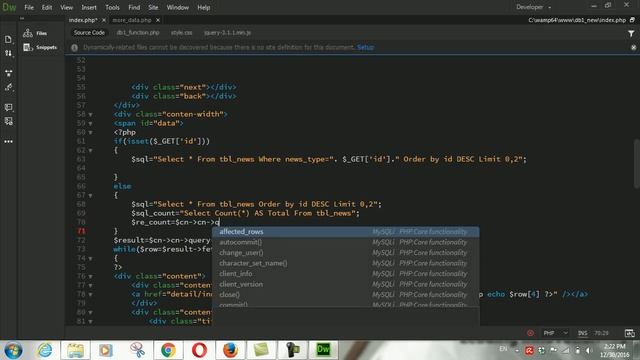
Task: Open File Explorer from the taskbar
Action: click(x=76, y=350)
